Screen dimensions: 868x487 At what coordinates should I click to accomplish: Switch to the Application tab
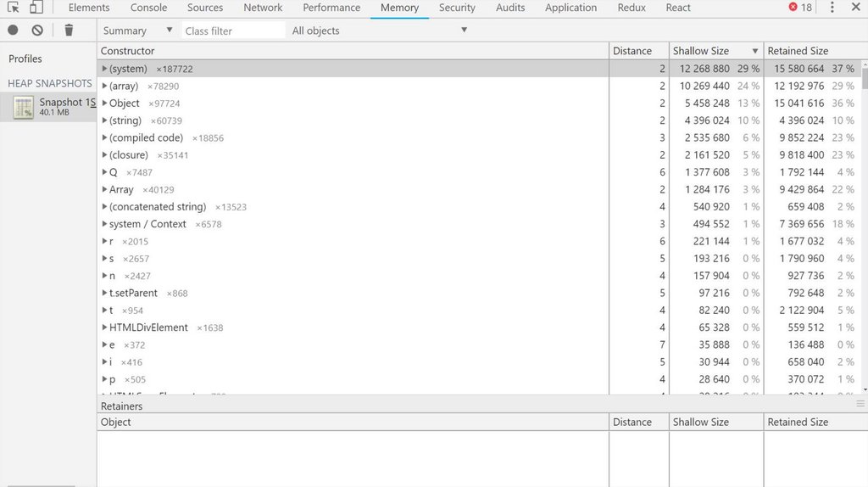pyautogui.click(x=570, y=8)
